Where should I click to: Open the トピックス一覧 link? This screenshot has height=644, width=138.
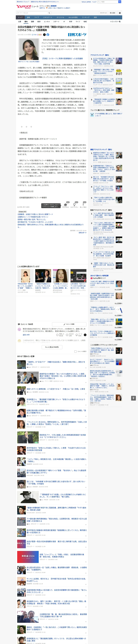point(115,21)
